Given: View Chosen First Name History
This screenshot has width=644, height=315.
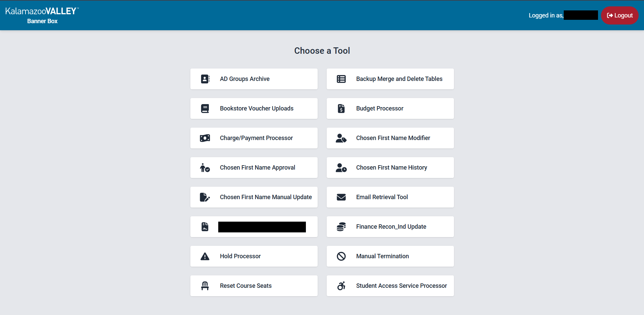Looking at the screenshot, I should (390, 168).
